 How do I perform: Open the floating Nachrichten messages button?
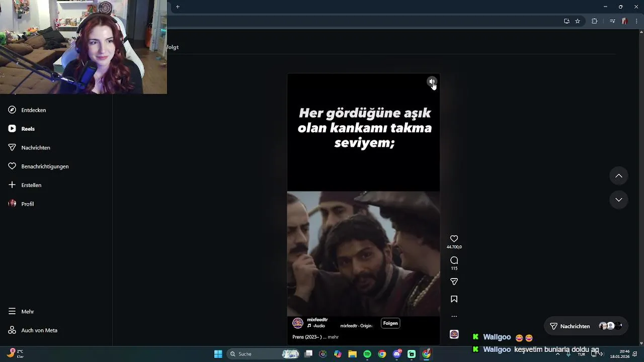click(586, 326)
